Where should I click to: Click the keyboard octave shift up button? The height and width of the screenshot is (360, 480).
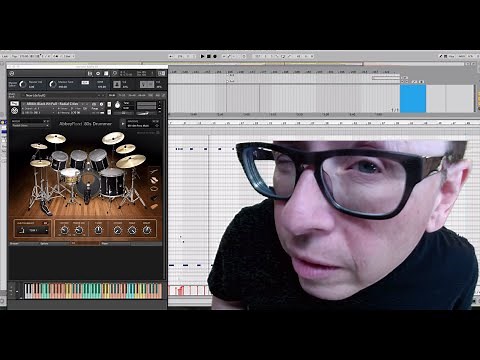coord(12,288)
